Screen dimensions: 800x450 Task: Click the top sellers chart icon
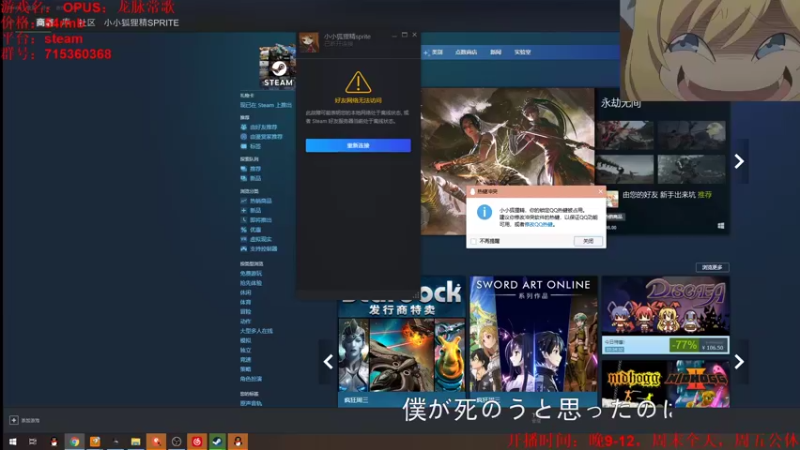point(243,201)
